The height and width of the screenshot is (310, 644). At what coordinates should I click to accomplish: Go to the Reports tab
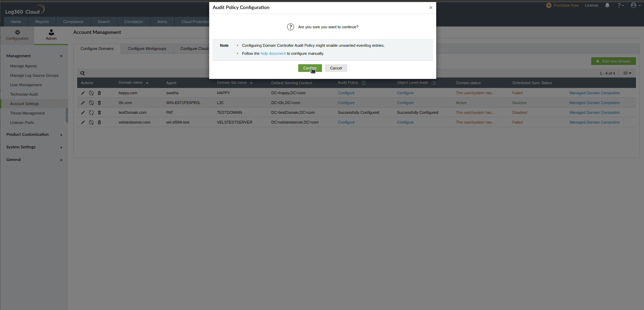click(x=42, y=22)
